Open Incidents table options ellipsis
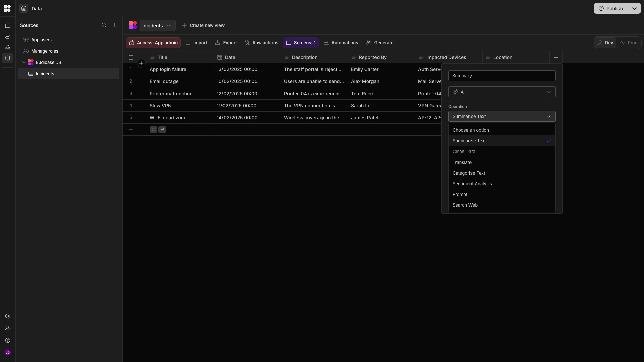Viewport: 644px width, 362px height. tap(169, 25)
